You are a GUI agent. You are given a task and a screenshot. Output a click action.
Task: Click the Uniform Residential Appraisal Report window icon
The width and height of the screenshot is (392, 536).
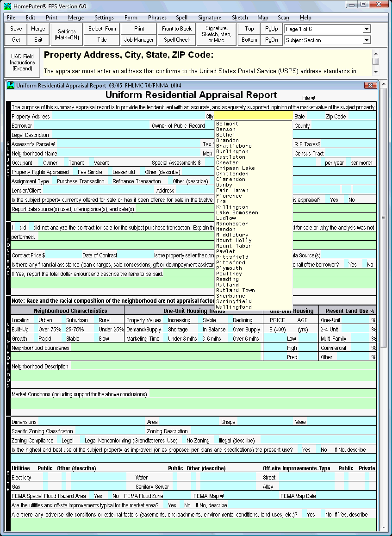11,86
